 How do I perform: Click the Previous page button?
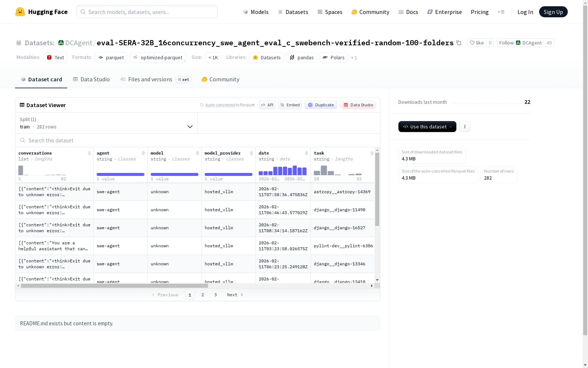coord(165,295)
